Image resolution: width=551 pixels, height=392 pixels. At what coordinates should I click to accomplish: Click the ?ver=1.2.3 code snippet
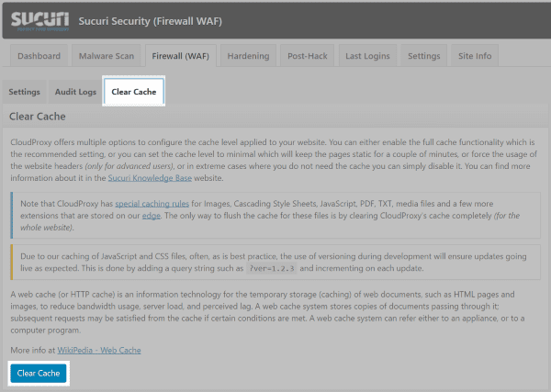click(272, 268)
